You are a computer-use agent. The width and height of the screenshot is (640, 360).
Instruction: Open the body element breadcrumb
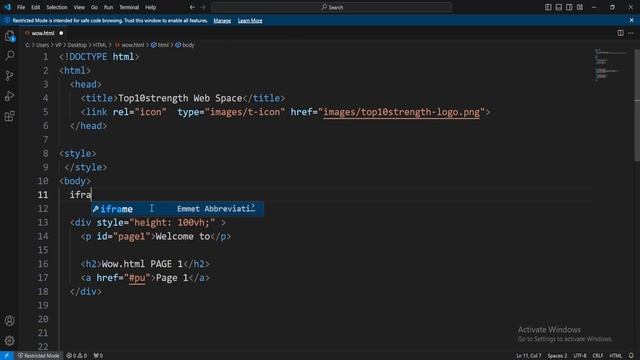(x=185, y=45)
